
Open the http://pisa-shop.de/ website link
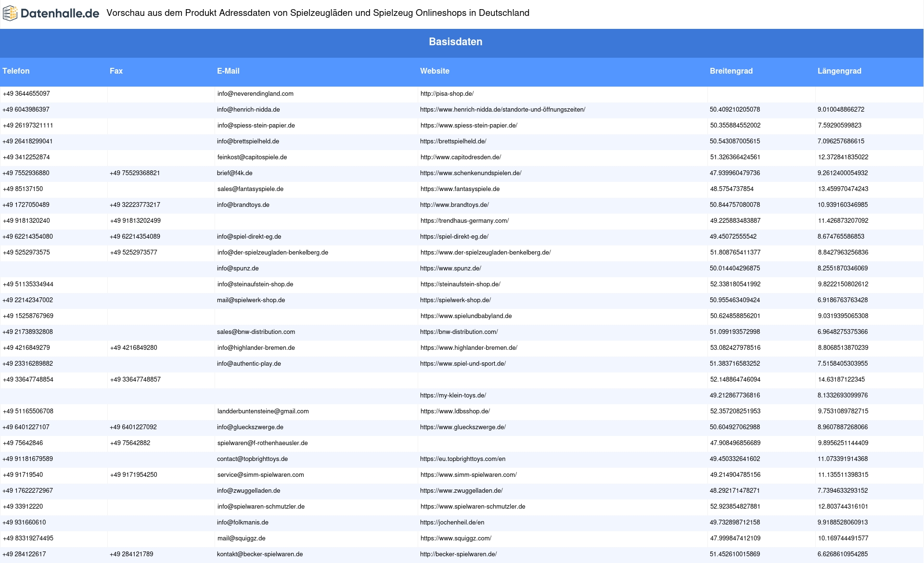click(x=447, y=94)
